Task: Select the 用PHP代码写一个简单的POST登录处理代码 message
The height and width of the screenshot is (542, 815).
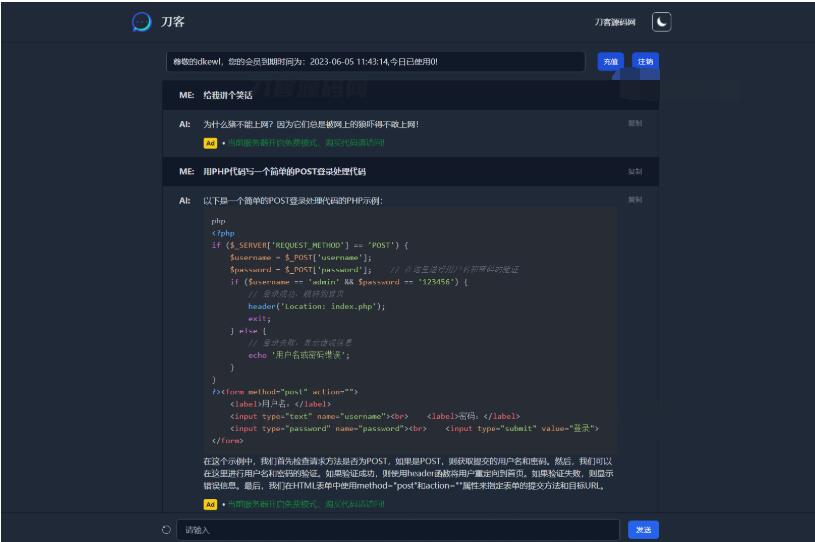Action: 283,172
